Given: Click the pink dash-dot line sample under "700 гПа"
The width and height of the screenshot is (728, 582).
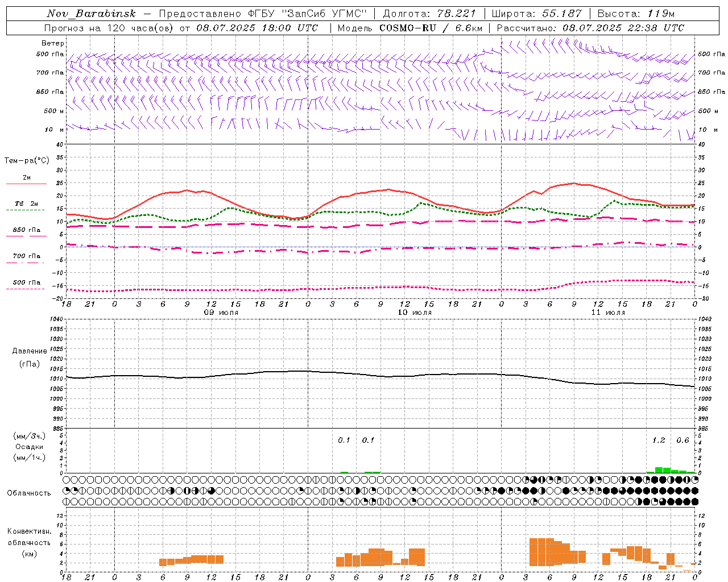Looking at the screenshot, I should click(x=25, y=263).
